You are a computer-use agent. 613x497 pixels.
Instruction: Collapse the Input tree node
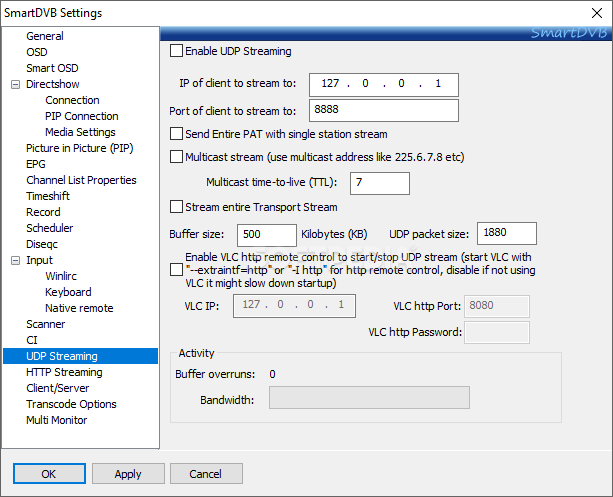pyautogui.click(x=15, y=260)
